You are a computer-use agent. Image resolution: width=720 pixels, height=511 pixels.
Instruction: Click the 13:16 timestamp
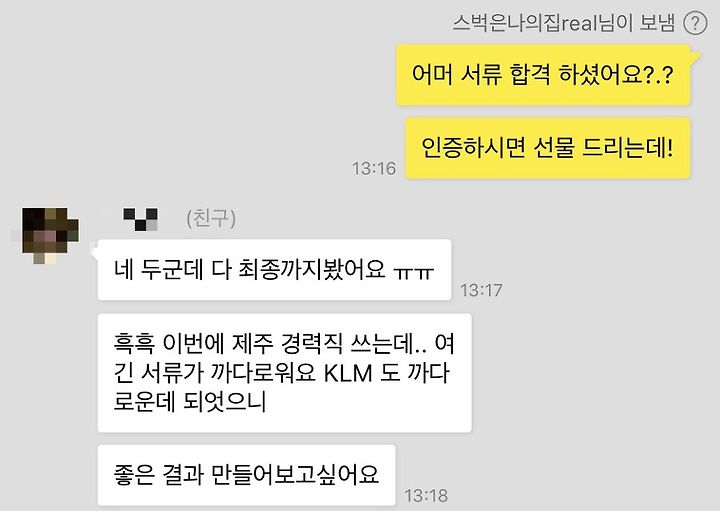pos(374,168)
